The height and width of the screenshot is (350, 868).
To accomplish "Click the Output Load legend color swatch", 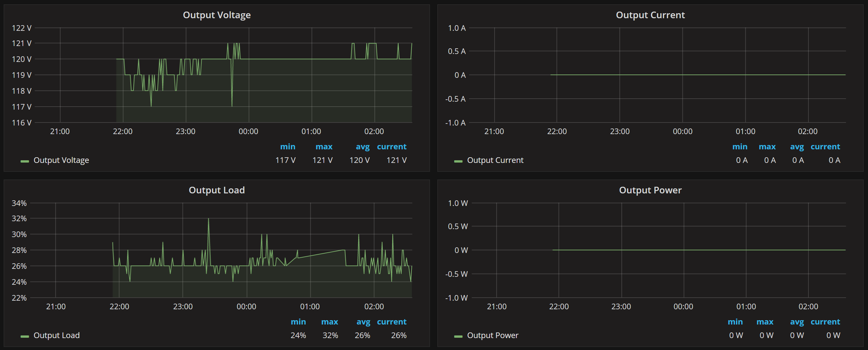I will coord(24,336).
